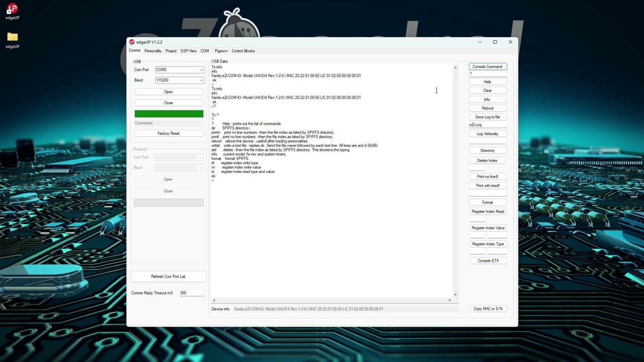Open the Project tab
This screenshot has width=644, height=362.
[x=171, y=51]
